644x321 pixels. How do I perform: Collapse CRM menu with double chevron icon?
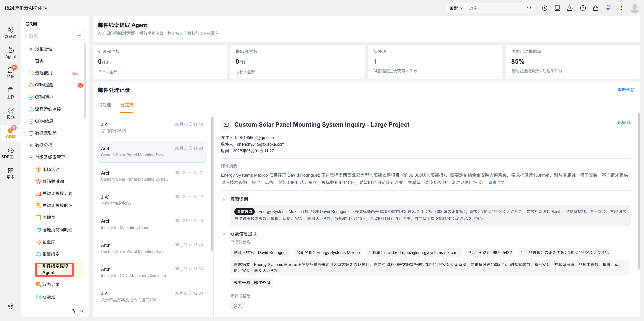coord(82,311)
